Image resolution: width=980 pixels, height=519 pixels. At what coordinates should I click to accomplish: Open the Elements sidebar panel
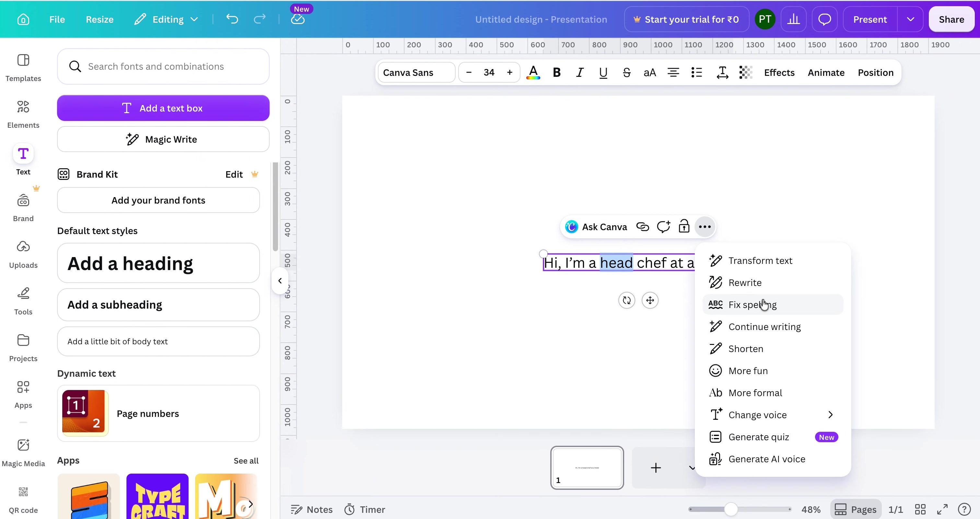pos(23,114)
